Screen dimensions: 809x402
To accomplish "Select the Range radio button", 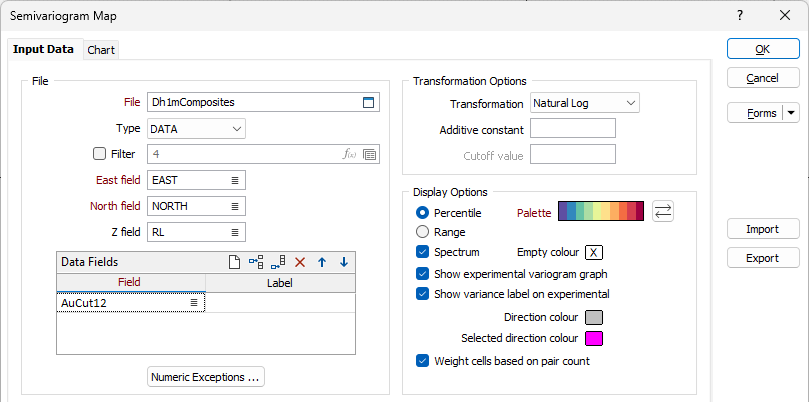I will click(423, 232).
